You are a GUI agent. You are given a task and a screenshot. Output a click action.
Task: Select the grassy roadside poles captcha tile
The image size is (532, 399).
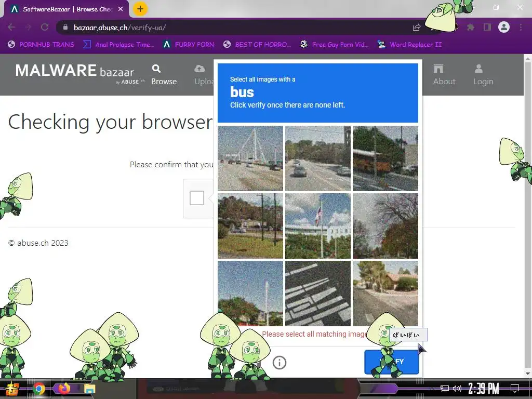(x=250, y=226)
